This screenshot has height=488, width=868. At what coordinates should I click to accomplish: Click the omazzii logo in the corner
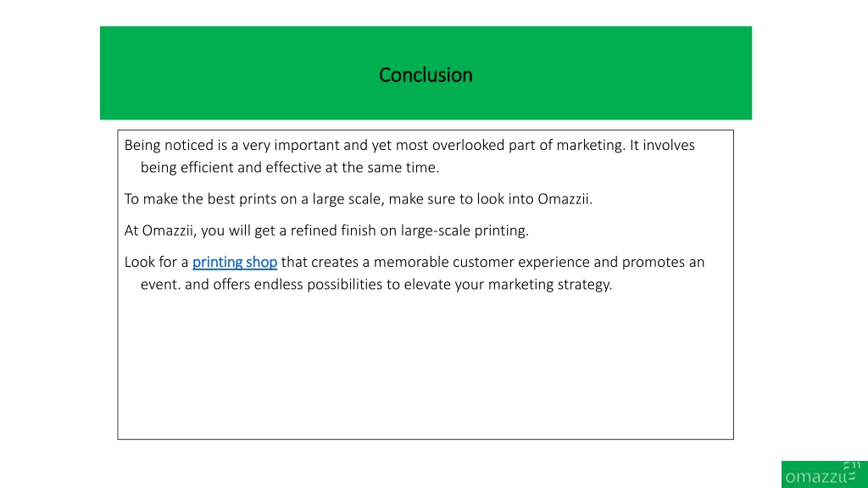pyautogui.click(x=824, y=474)
